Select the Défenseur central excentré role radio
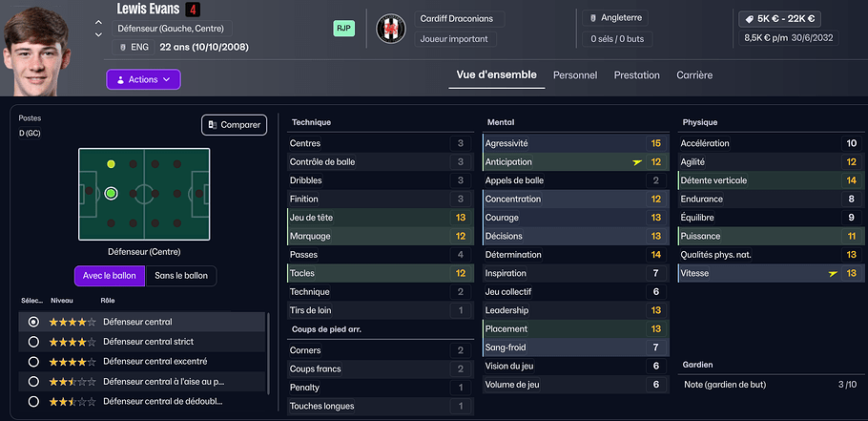Image resolution: width=868 pixels, height=421 pixels. 34,362
